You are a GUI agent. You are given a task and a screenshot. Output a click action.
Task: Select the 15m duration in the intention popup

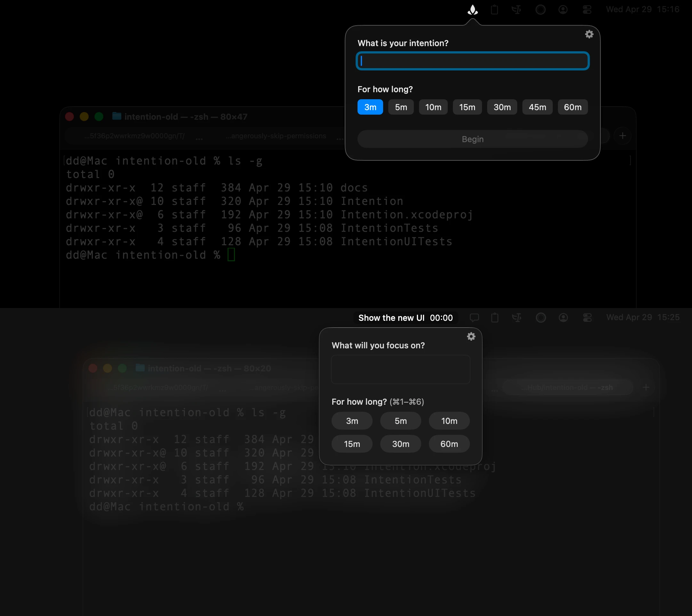[467, 107]
